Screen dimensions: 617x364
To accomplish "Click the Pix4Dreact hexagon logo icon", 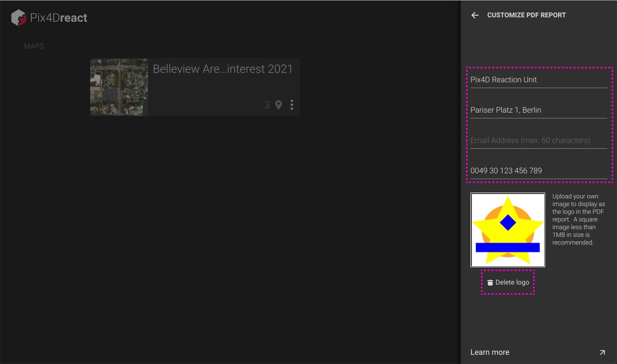I will click(x=18, y=17).
